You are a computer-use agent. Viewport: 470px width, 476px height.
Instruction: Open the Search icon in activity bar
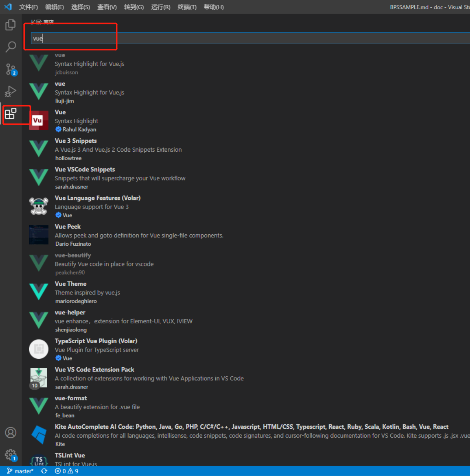click(10, 47)
